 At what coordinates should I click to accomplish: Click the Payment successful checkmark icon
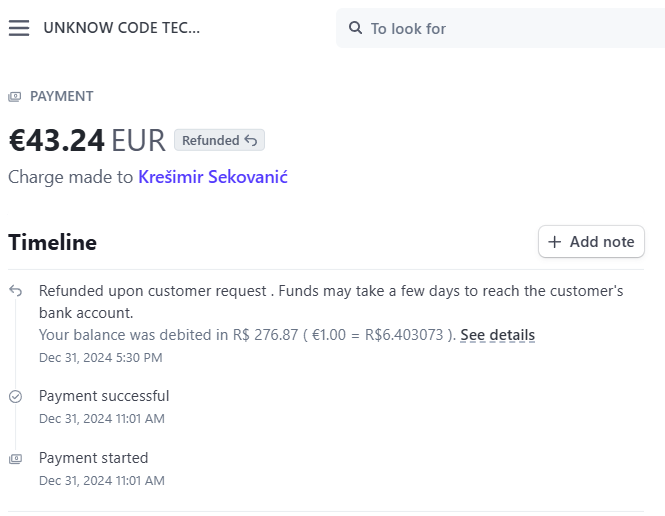pos(16,396)
